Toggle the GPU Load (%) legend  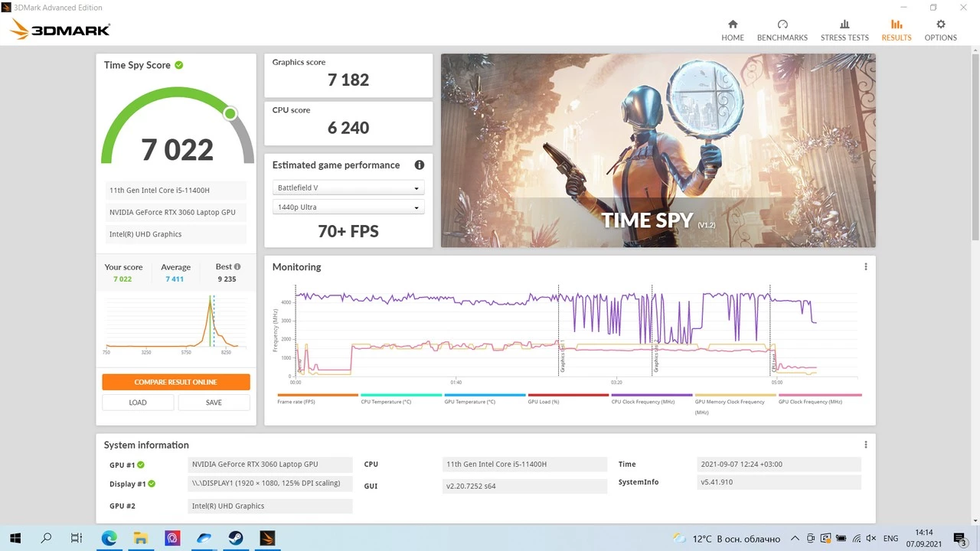point(568,399)
